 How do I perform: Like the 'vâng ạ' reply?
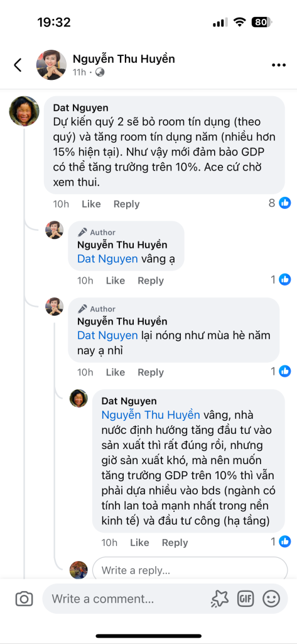pyautogui.click(x=116, y=281)
